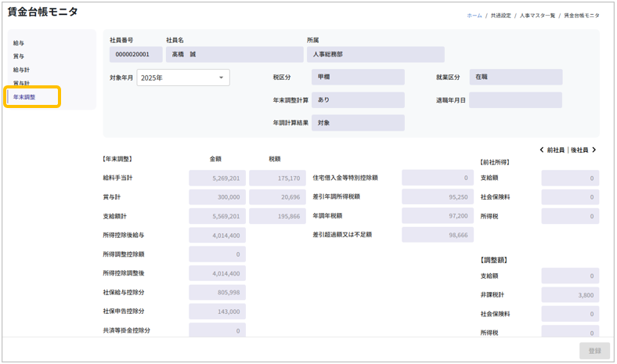This screenshot has width=617, height=364.
Task: Open the 給与計 sidebar item
Action: tap(21, 70)
